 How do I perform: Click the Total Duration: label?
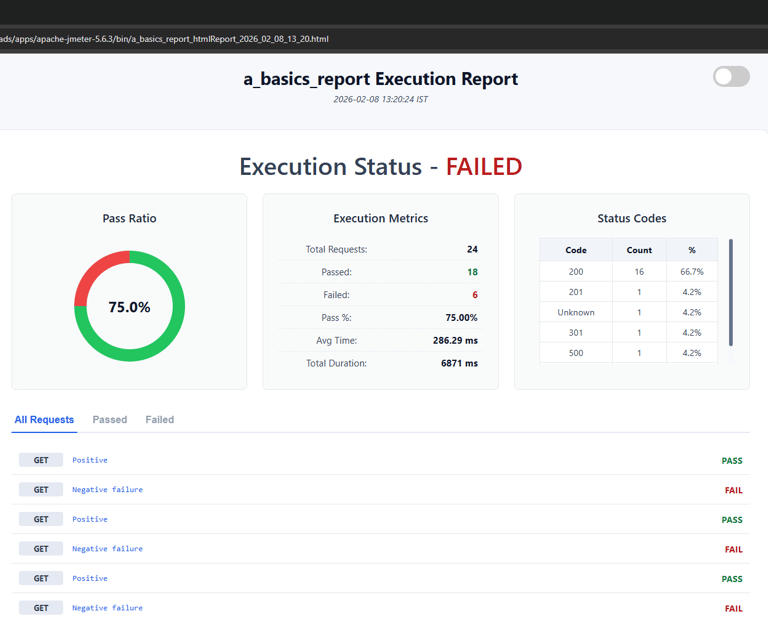pyautogui.click(x=336, y=363)
